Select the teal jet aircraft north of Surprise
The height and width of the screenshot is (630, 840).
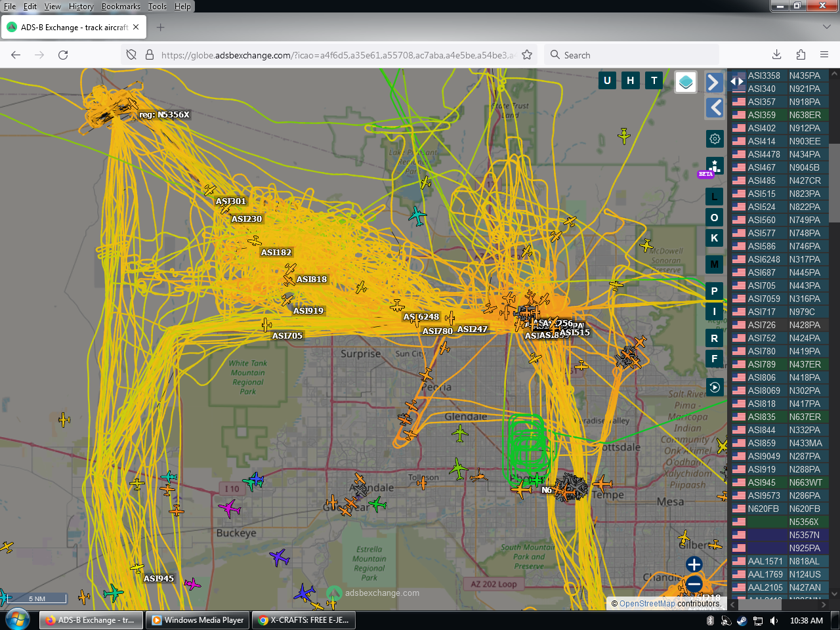coord(417,215)
